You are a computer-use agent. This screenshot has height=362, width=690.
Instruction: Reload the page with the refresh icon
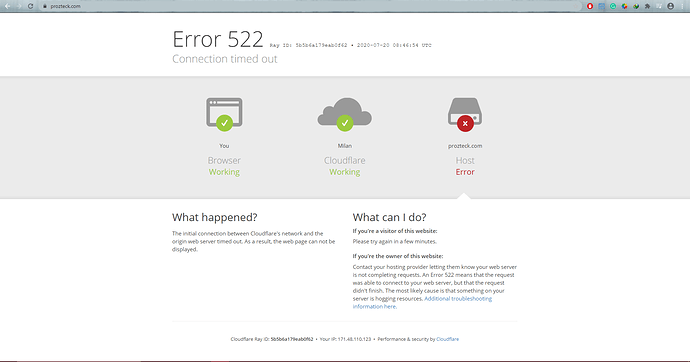pyautogui.click(x=30, y=6)
